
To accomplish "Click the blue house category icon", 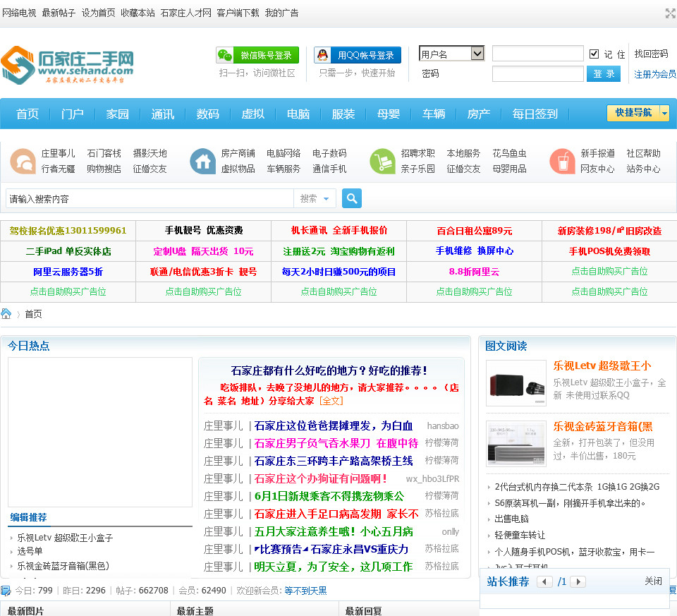I will click(202, 162).
